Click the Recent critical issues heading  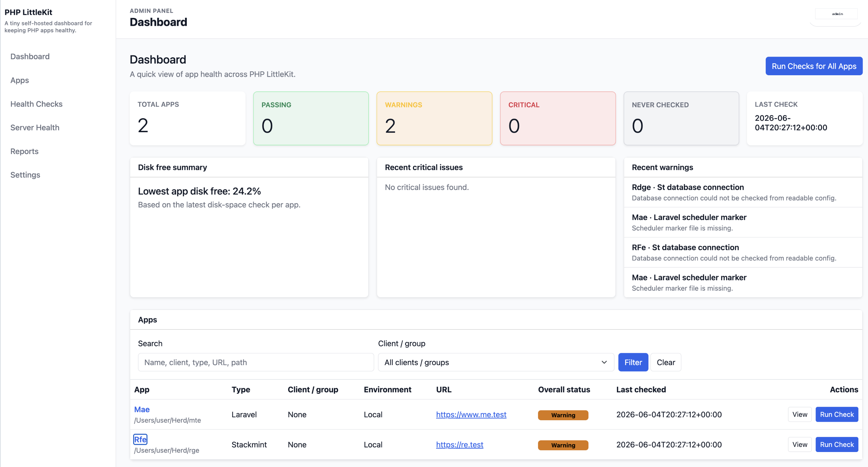424,167
